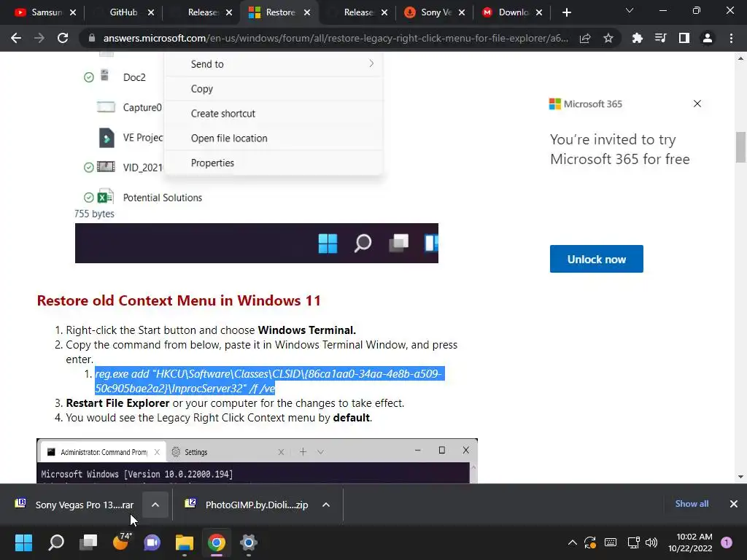Screen dimensions: 747x560
Task: Close the downloads bar
Action: 734,504
